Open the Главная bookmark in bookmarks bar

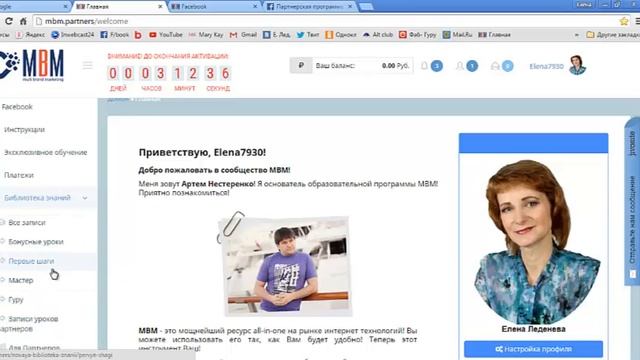(494, 35)
